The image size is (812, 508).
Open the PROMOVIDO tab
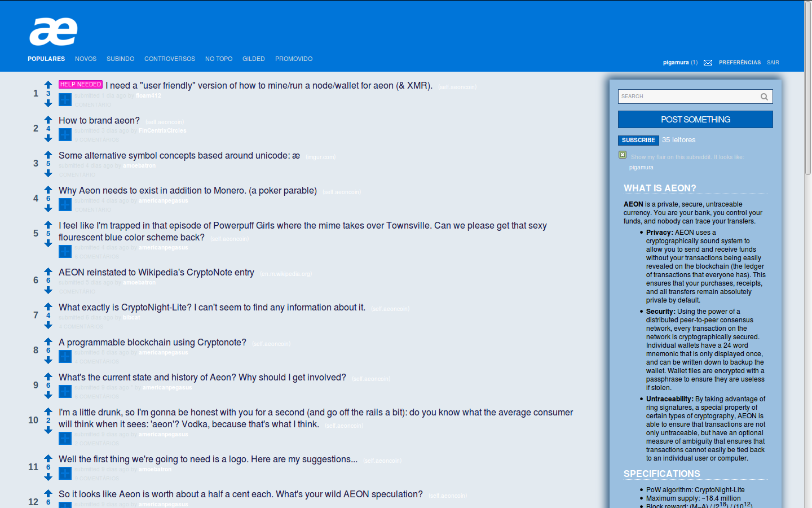pos(294,59)
